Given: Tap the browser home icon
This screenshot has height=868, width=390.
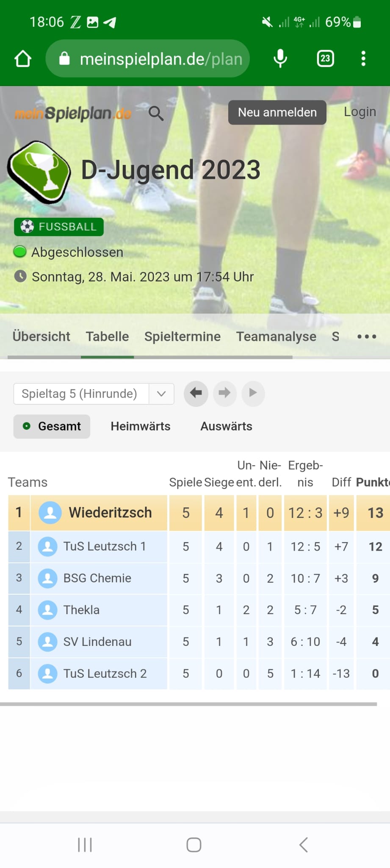Looking at the screenshot, I should pyautogui.click(x=23, y=58).
